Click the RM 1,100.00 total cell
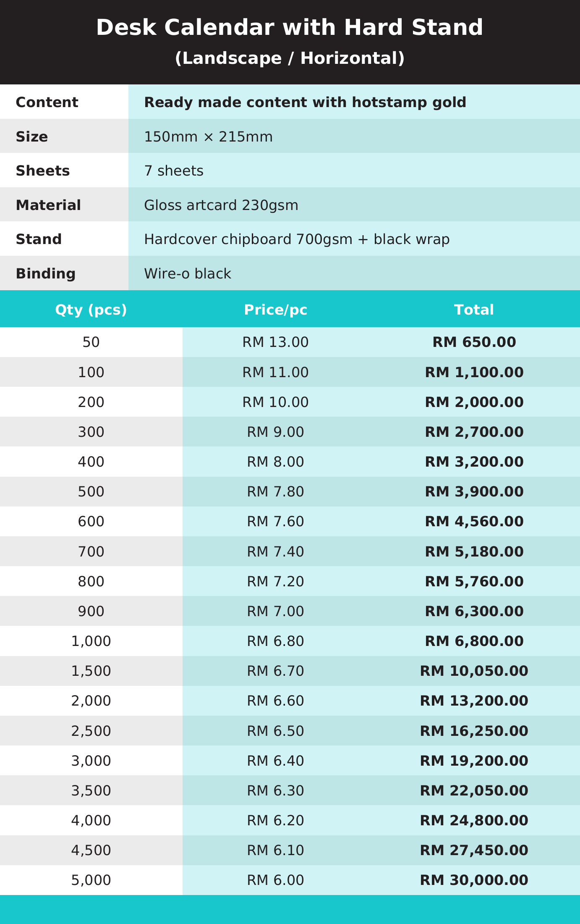The height and width of the screenshot is (924, 580). tap(474, 372)
